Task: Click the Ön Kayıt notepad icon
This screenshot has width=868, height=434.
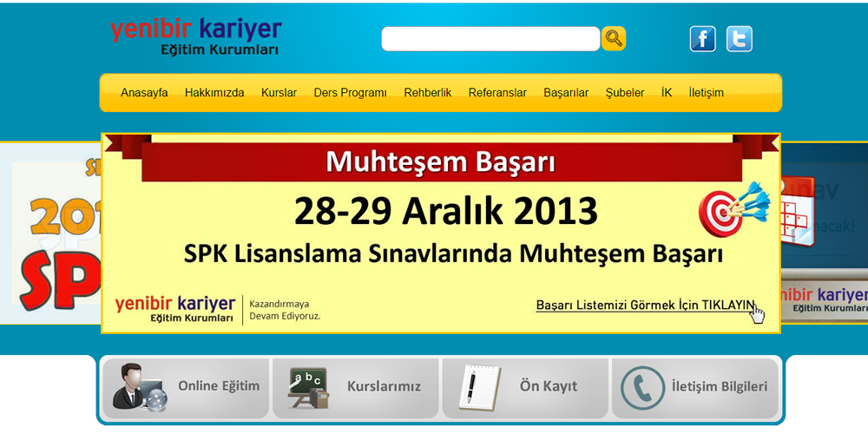Action: click(x=479, y=387)
